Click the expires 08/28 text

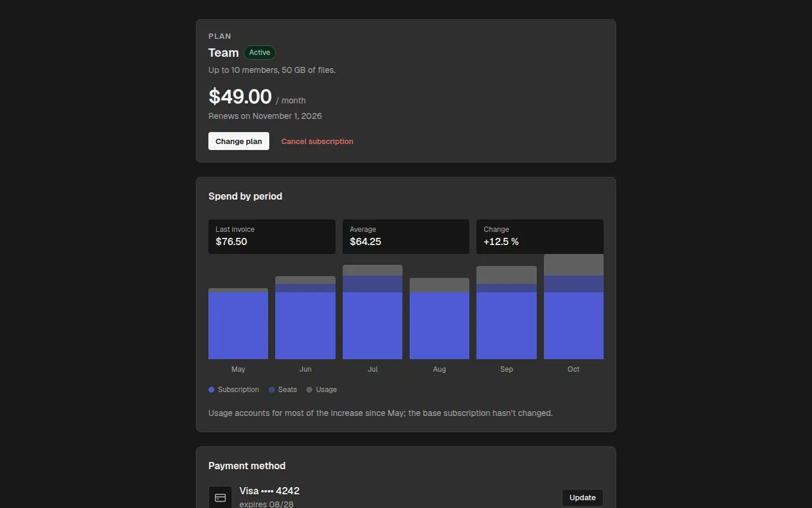point(266,504)
